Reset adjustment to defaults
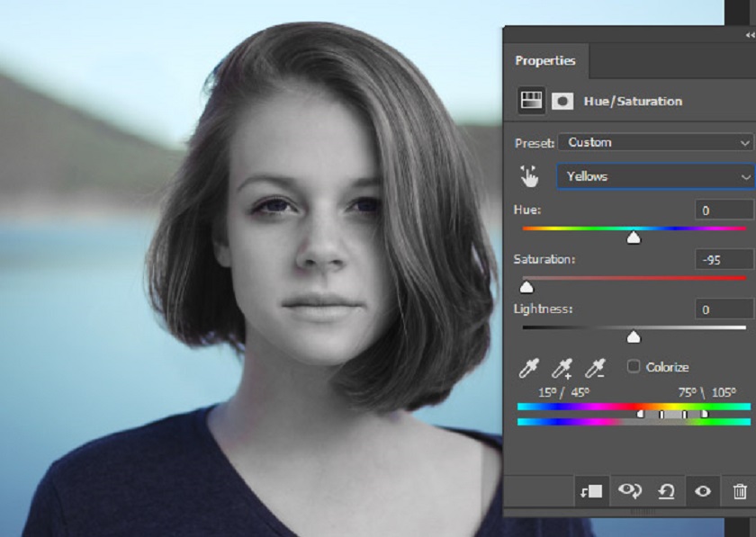The width and height of the screenshot is (756, 537). (x=667, y=491)
